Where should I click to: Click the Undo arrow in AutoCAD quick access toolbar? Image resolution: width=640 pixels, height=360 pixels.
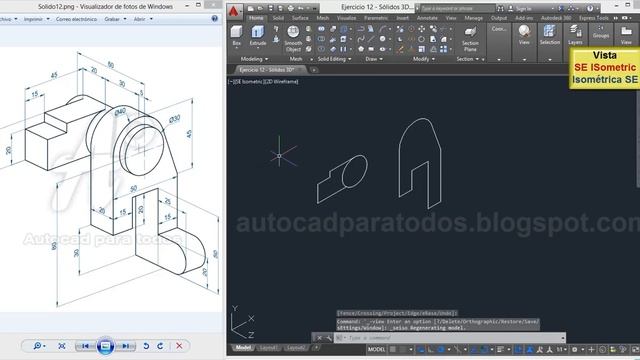pyautogui.click(x=300, y=8)
